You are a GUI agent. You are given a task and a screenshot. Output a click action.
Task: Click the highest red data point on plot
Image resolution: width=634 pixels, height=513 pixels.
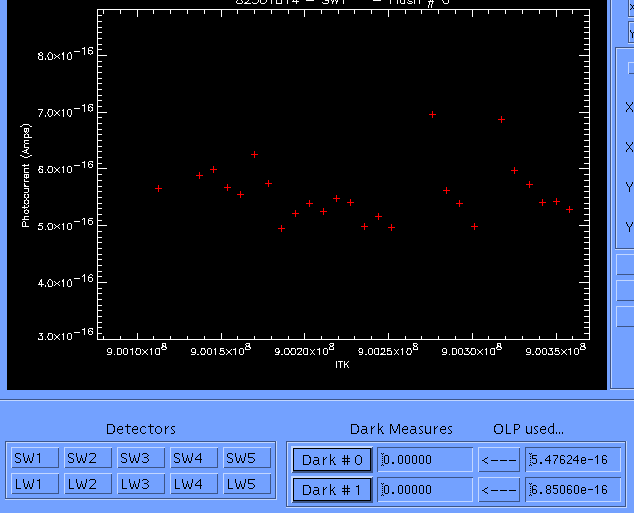pos(432,115)
